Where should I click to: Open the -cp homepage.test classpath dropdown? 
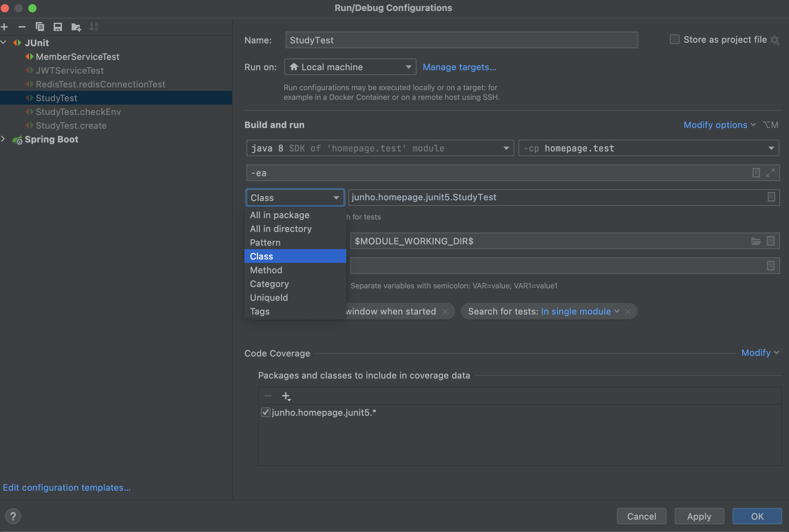pyautogui.click(x=649, y=148)
